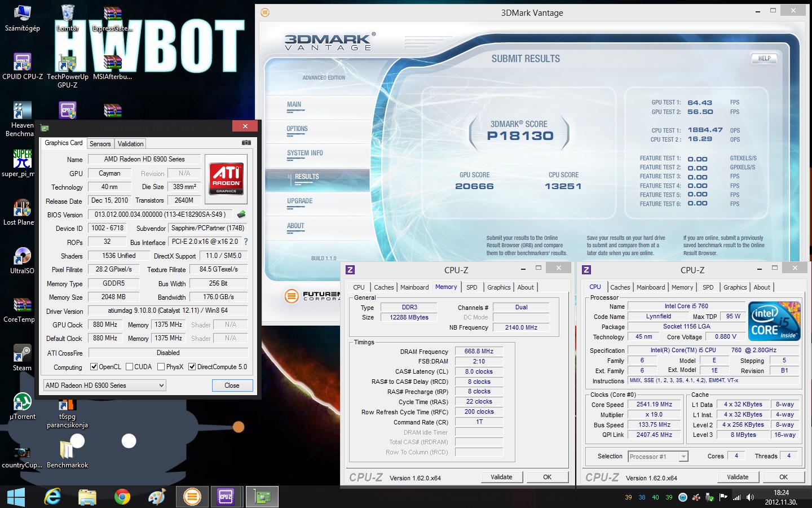Open Internet Explorer from the taskbar
The width and height of the screenshot is (812, 508).
[x=52, y=497]
